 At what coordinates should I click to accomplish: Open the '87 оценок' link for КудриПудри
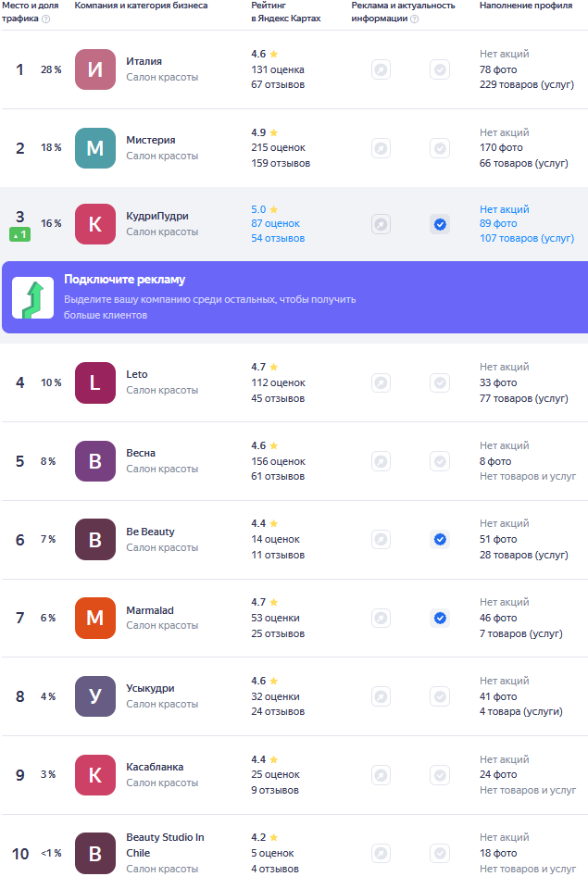point(278,224)
